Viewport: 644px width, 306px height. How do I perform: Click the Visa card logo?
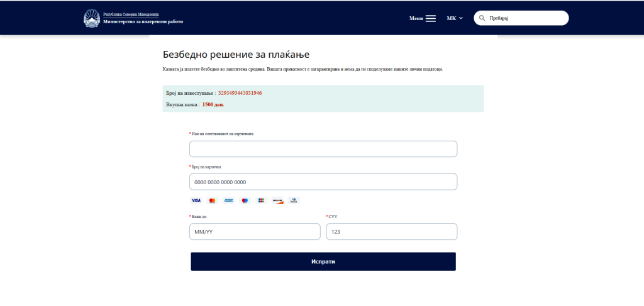(196, 200)
